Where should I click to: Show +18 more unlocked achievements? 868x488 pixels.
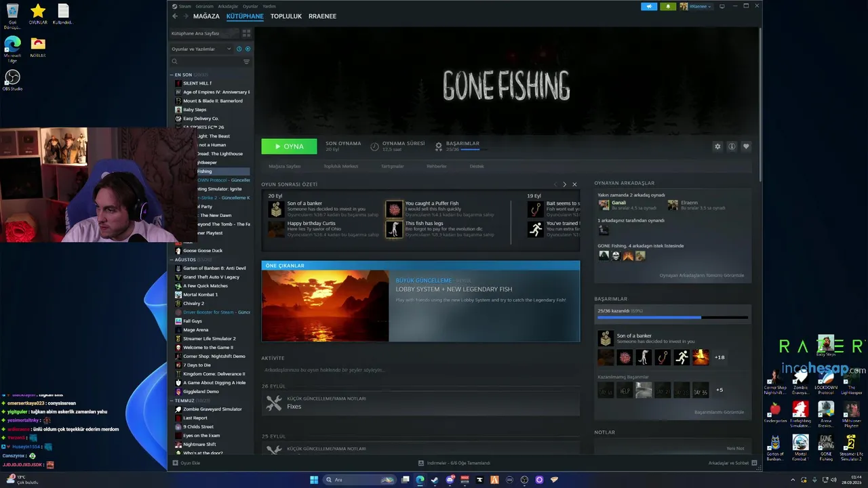[x=719, y=357]
